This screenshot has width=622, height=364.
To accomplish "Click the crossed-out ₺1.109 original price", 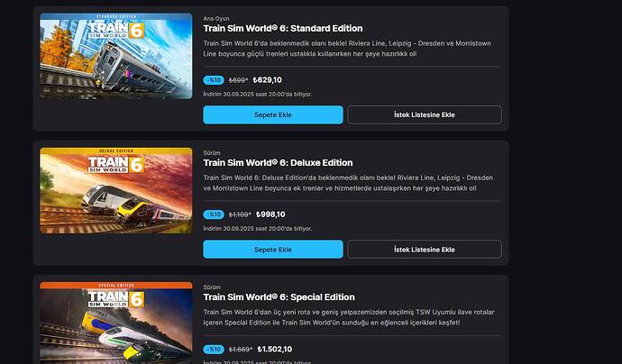I will tap(240, 214).
